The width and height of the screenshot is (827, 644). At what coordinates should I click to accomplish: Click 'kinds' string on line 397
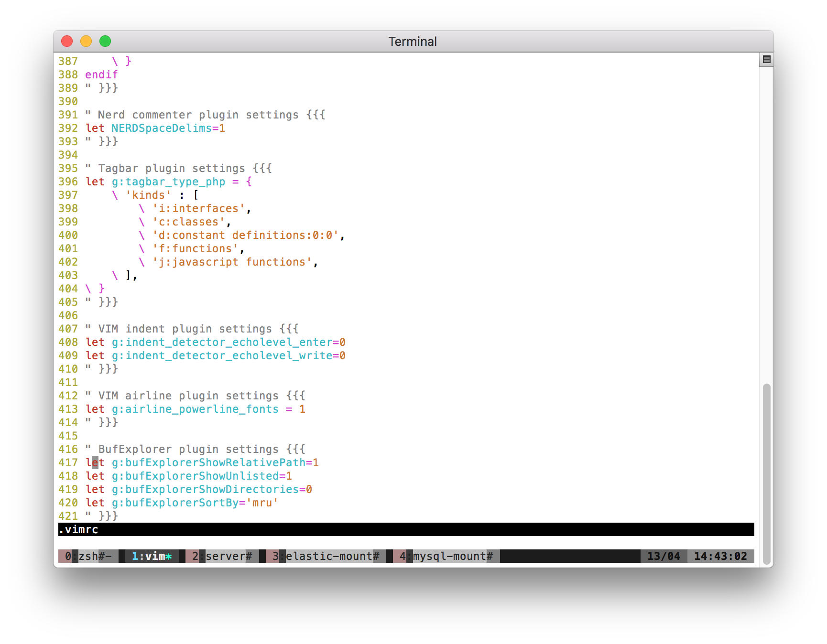148,195
